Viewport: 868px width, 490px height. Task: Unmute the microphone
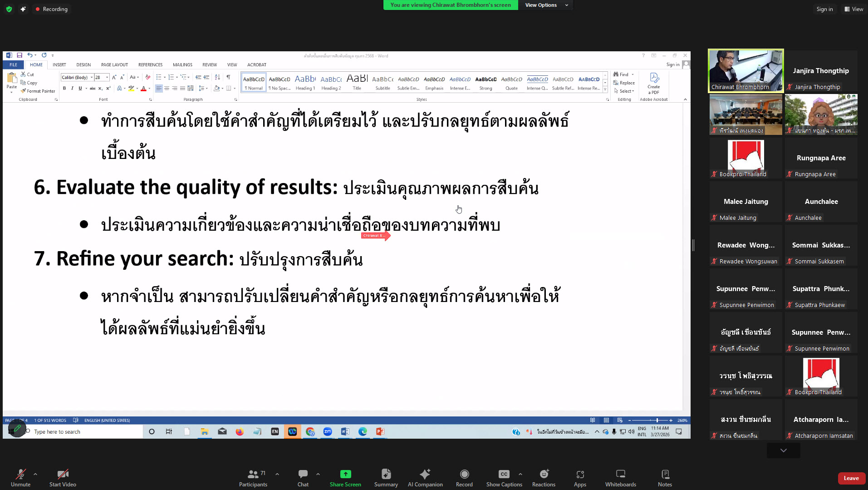coord(20,478)
